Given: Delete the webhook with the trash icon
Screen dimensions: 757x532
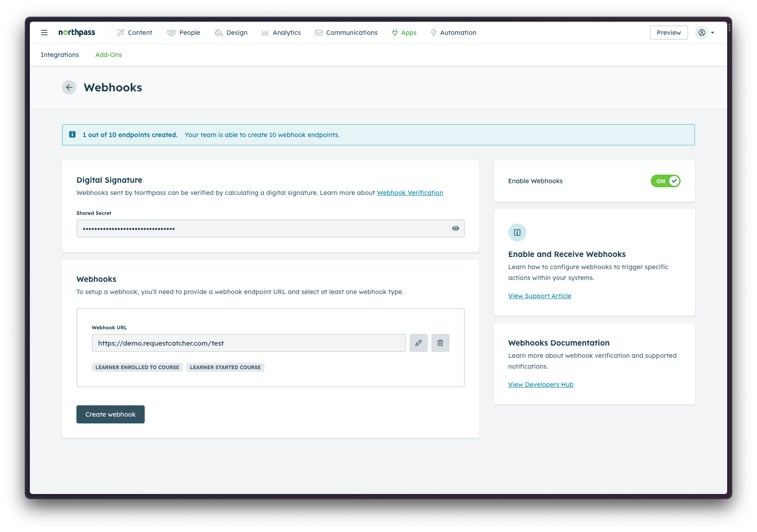Looking at the screenshot, I should click(440, 343).
